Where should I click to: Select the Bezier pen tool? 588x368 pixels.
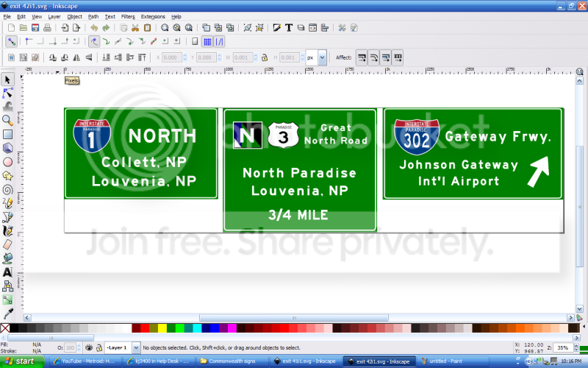(x=7, y=217)
